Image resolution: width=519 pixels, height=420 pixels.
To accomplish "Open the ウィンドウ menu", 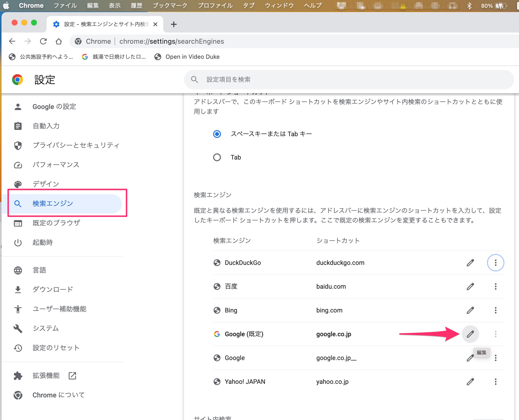I will coord(279,5).
